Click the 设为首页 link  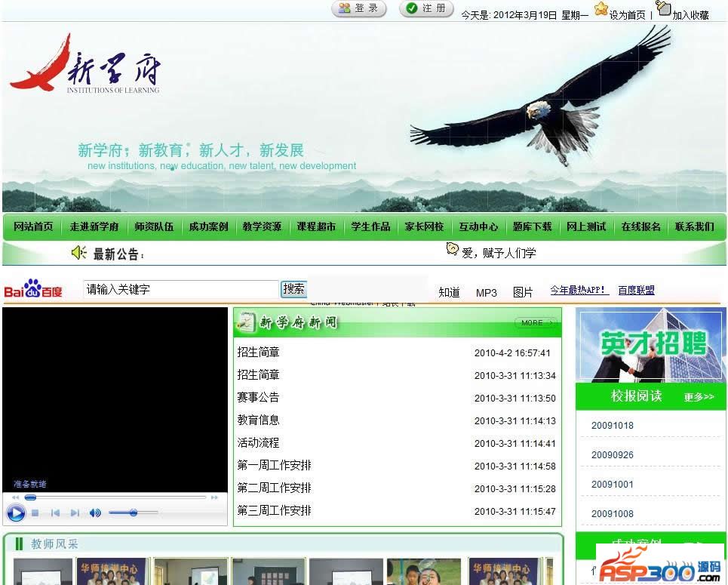click(627, 15)
